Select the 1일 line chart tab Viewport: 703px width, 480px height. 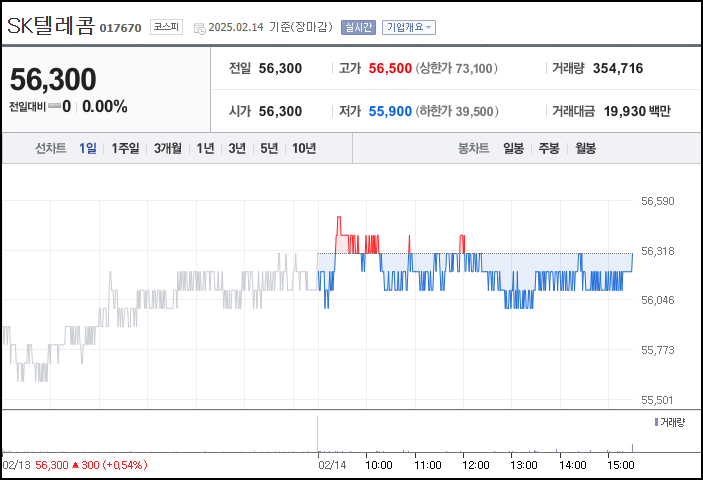[88, 148]
